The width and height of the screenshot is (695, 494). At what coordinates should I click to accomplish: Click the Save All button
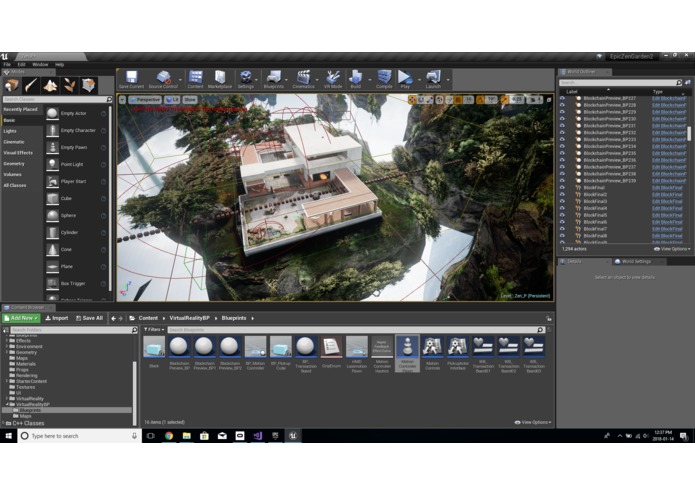coord(89,318)
